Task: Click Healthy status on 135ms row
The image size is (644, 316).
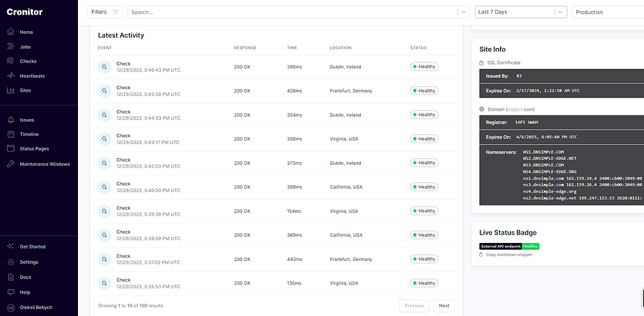Action: click(424, 283)
